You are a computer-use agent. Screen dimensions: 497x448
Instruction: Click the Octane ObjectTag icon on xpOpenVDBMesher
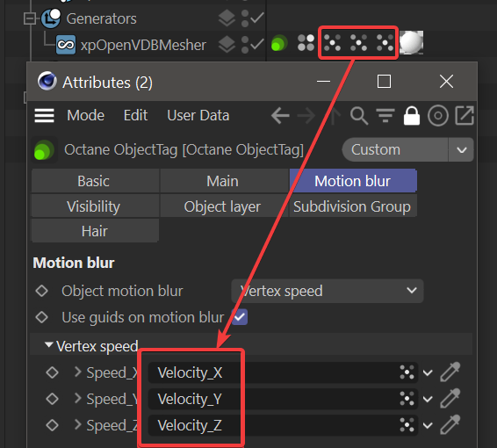(x=279, y=43)
